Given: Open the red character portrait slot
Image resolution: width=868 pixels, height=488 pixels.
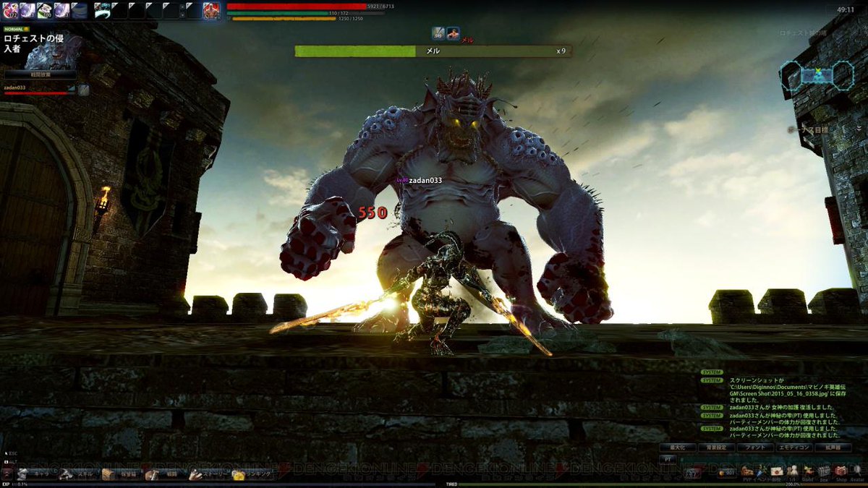Looking at the screenshot, I should click(x=210, y=10).
